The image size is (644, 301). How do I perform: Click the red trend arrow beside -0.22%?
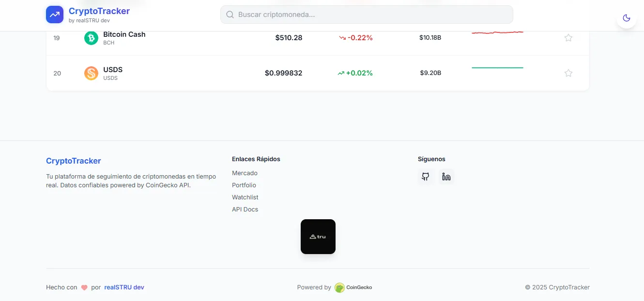pyautogui.click(x=342, y=37)
